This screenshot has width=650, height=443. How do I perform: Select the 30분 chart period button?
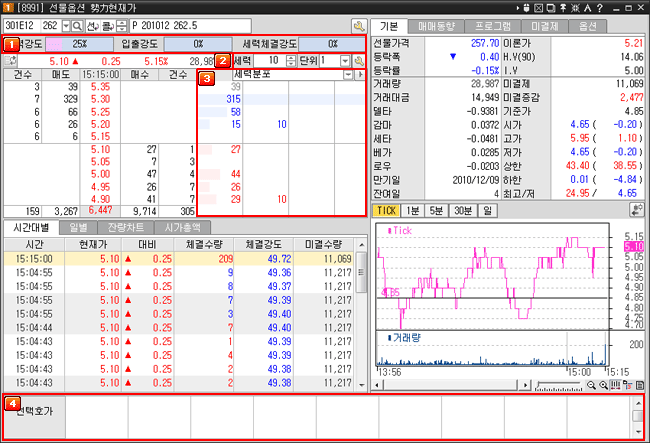[463, 211]
